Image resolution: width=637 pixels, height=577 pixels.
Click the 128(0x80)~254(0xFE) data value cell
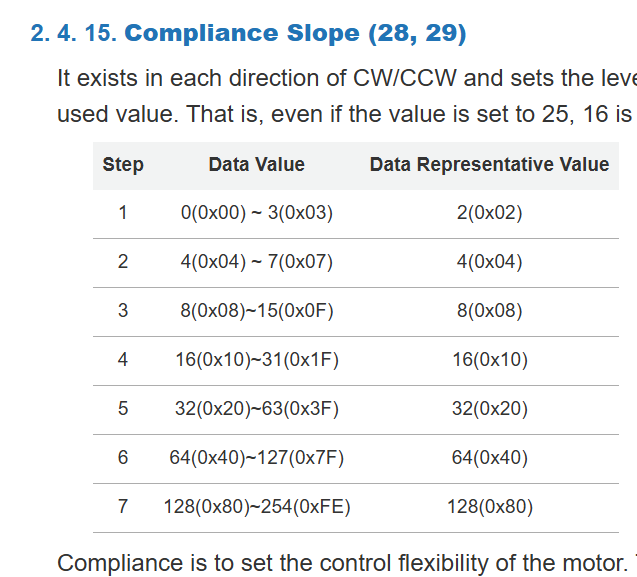pos(256,507)
